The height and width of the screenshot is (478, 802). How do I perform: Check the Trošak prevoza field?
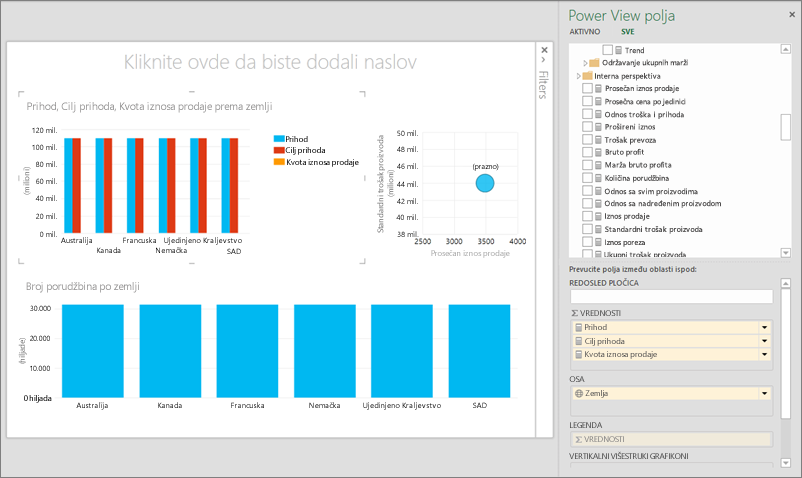[587, 140]
